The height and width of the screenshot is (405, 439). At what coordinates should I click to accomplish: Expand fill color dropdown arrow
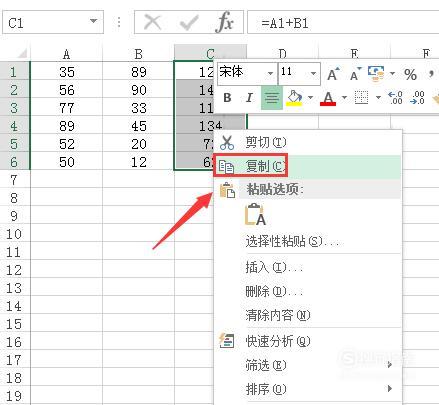click(311, 98)
